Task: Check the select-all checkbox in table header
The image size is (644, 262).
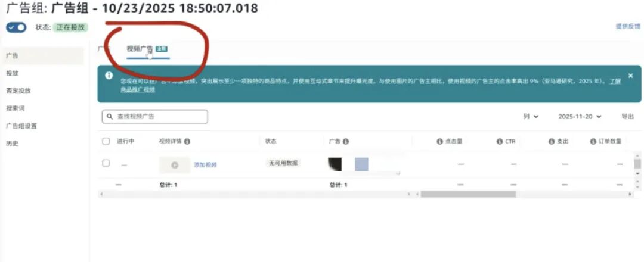Action: pyautogui.click(x=106, y=142)
